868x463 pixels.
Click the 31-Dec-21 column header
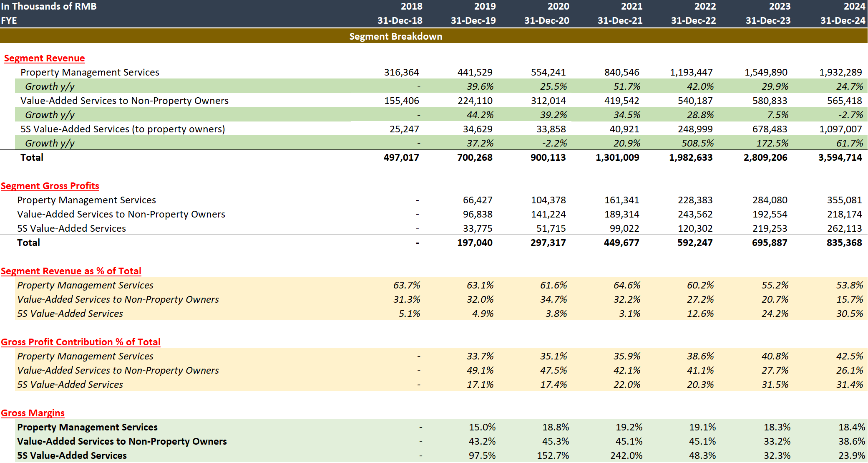click(x=620, y=20)
